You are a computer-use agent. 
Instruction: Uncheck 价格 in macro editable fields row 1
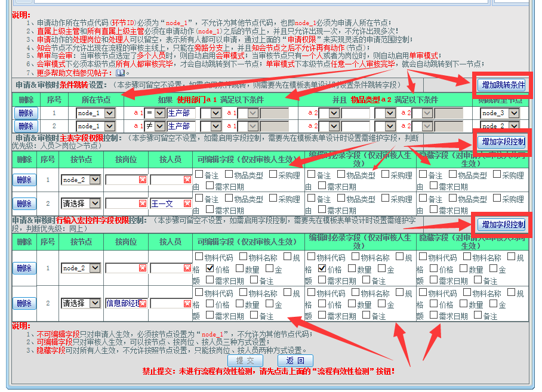210,269
